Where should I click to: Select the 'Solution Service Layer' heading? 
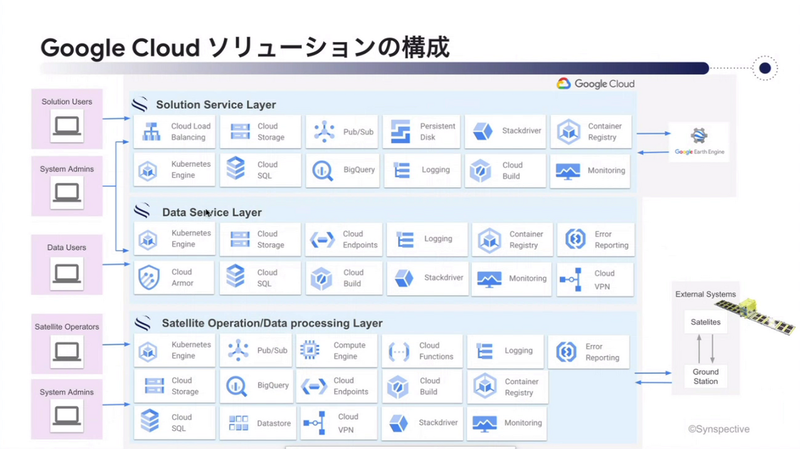[x=216, y=105]
